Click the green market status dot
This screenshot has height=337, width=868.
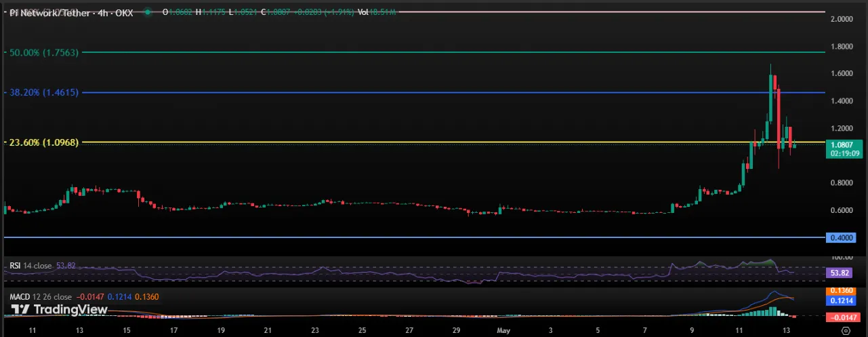tap(148, 12)
